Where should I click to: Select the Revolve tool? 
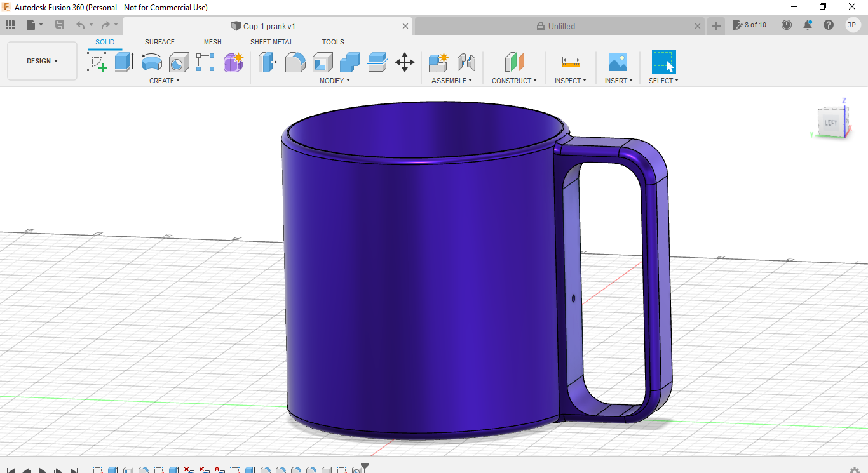click(x=151, y=62)
